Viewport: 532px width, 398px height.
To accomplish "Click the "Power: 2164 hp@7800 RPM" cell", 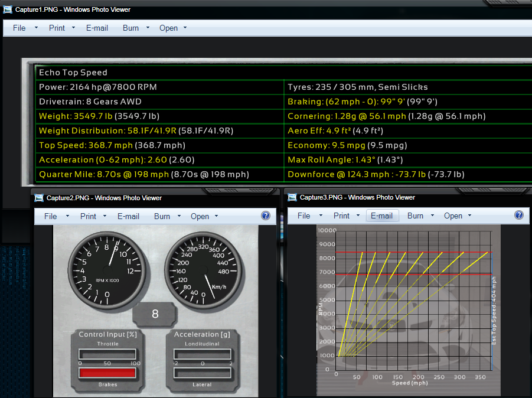I will [x=159, y=87].
